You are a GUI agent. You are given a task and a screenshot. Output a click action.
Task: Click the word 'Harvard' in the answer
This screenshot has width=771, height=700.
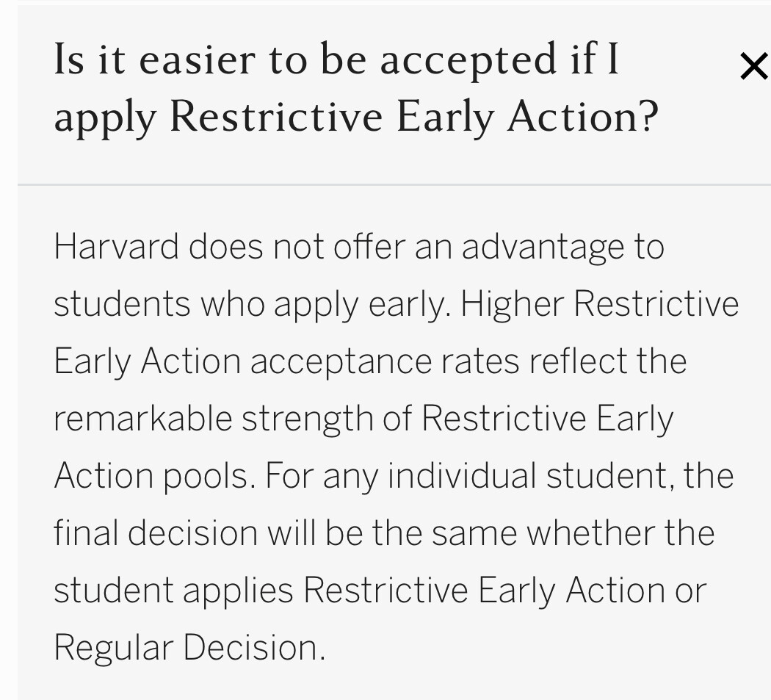coord(117,247)
